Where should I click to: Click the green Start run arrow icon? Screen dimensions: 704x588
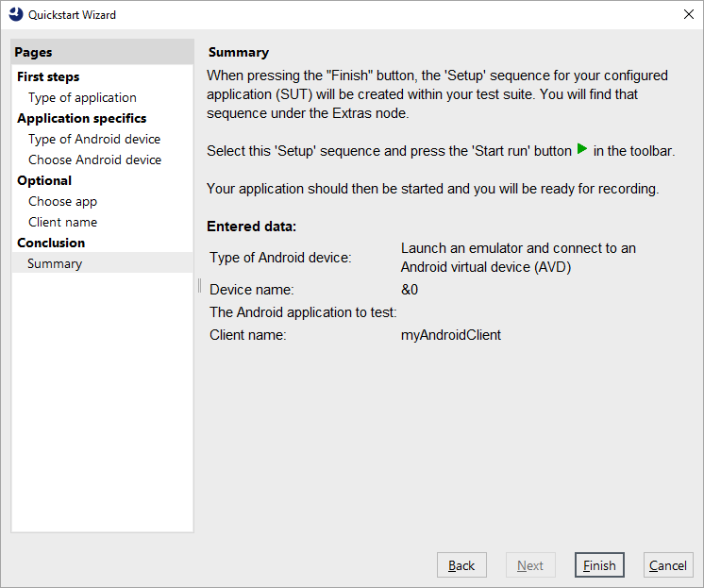tap(582, 149)
